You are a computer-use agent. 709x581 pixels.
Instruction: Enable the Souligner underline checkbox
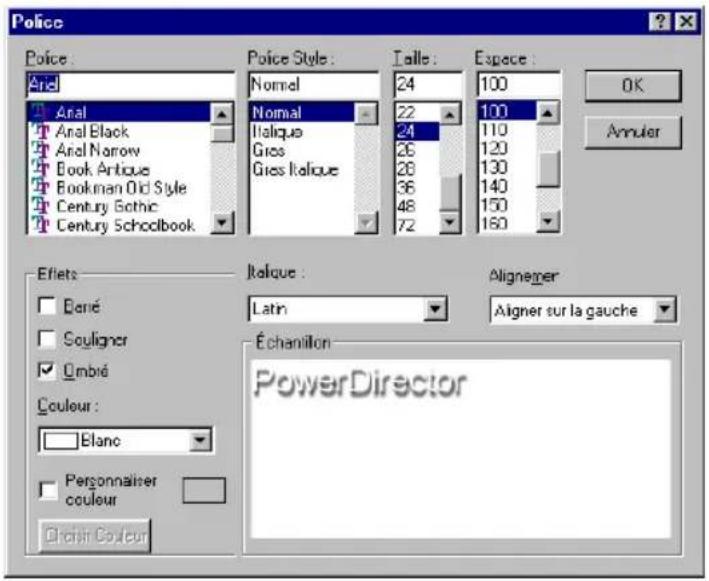pyautogui.click(x=47, y=339)
